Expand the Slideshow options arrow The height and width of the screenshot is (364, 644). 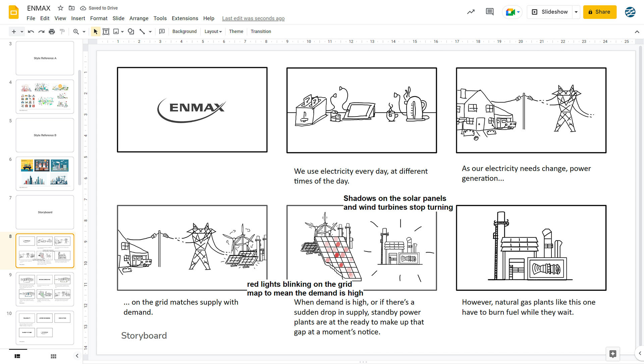(576, 12)
